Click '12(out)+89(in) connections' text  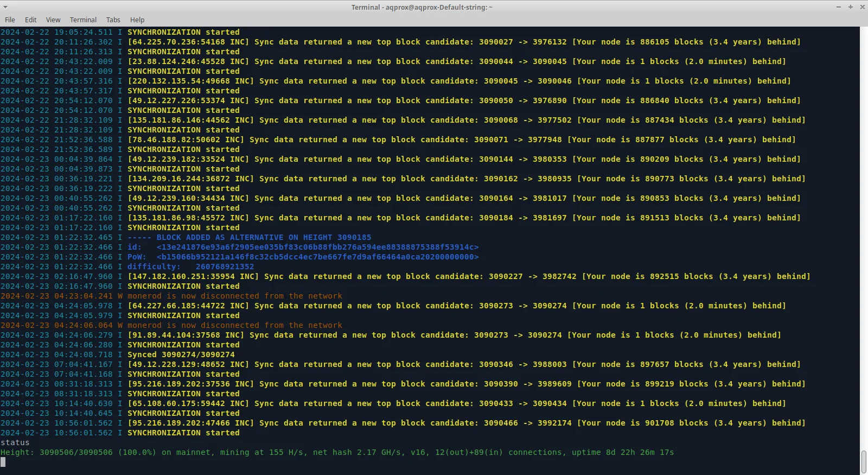point(499,452)
